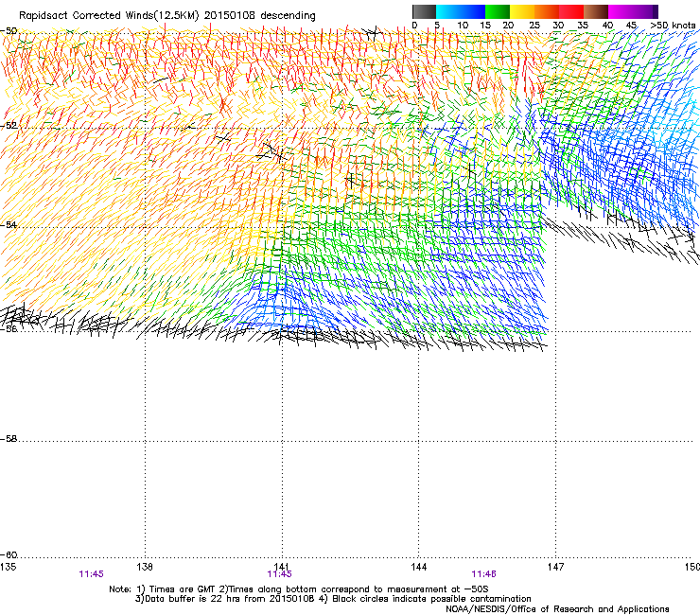Click the 'Data buffer is 22 hrs' note line
This screenshot has height=615, width=700.
coord(333,599)
